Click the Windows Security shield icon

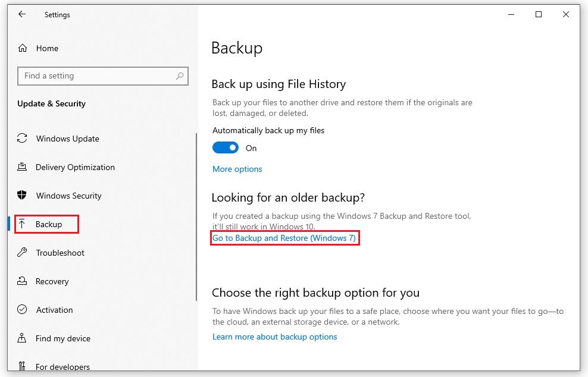[x=22, y=195]
